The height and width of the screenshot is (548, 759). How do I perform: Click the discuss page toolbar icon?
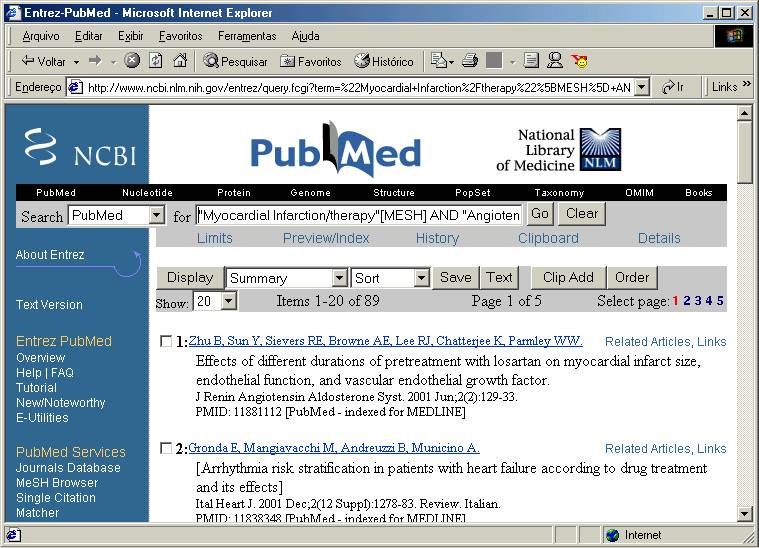(x=531, y=61)
